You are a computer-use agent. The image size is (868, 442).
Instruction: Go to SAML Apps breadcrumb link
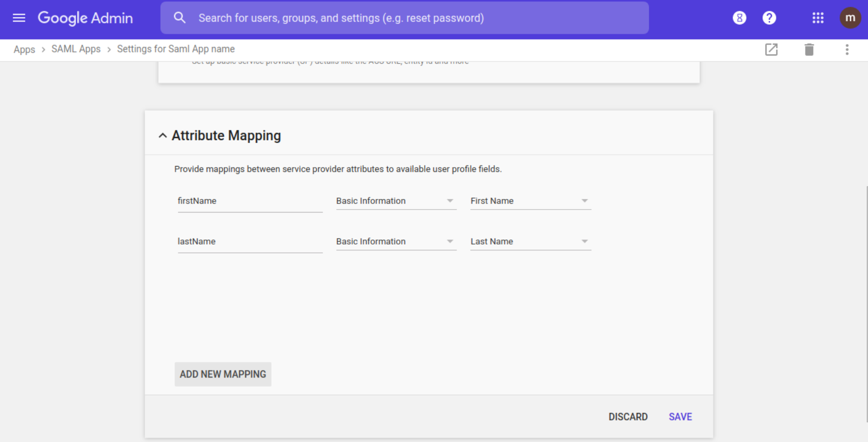point(76,49)
